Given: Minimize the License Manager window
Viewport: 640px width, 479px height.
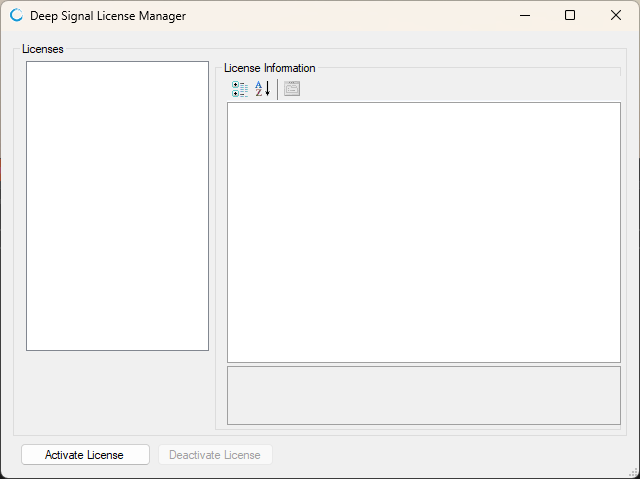Looking at the screenshot, I should [523, 16].
